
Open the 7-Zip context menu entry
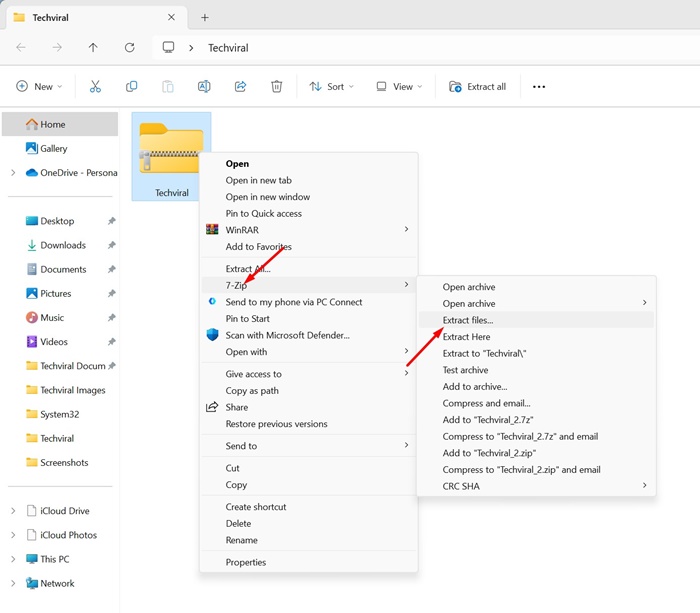[308, 285]
